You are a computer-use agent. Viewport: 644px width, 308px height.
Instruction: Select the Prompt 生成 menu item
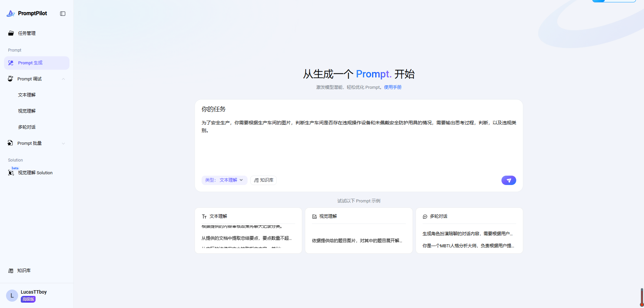37,63
